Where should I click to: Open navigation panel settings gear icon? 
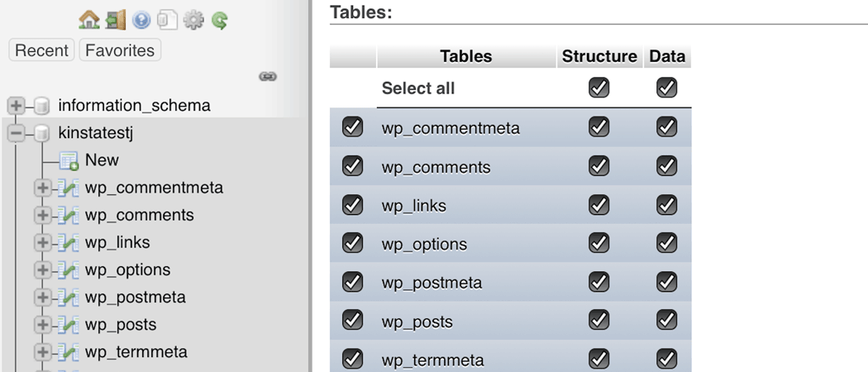(x=193, y=19)
